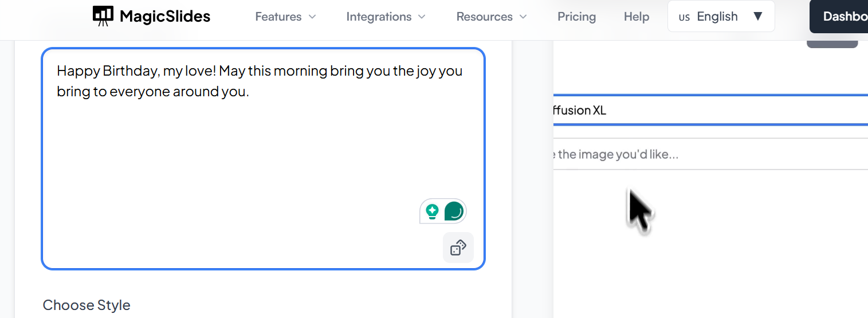Click the dice random prompt icon
Screen dimensions: 868x318
[458, 248]
